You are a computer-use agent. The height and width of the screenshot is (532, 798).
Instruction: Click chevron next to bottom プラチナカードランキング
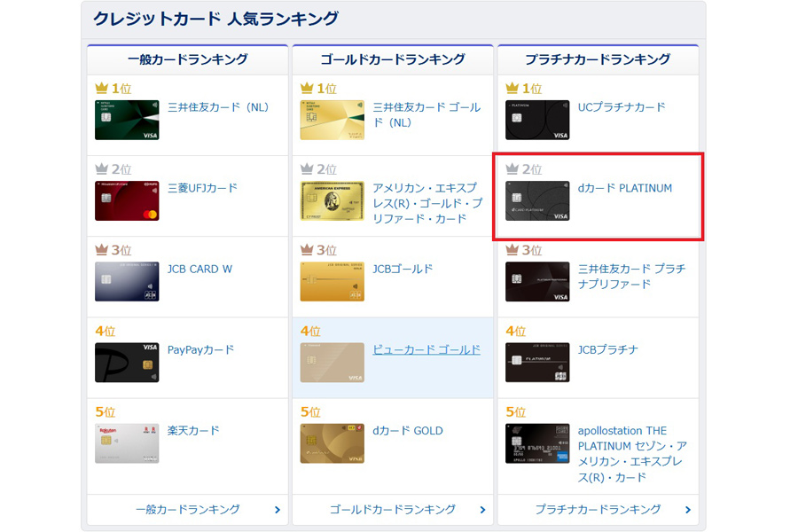pyautogui.click(x=688, y=510)
